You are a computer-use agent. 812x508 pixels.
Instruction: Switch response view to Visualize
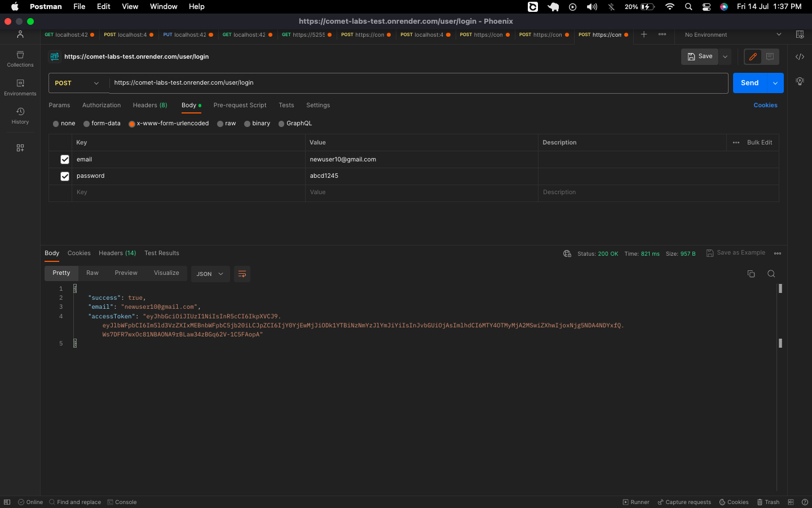(x=166, y=273)
